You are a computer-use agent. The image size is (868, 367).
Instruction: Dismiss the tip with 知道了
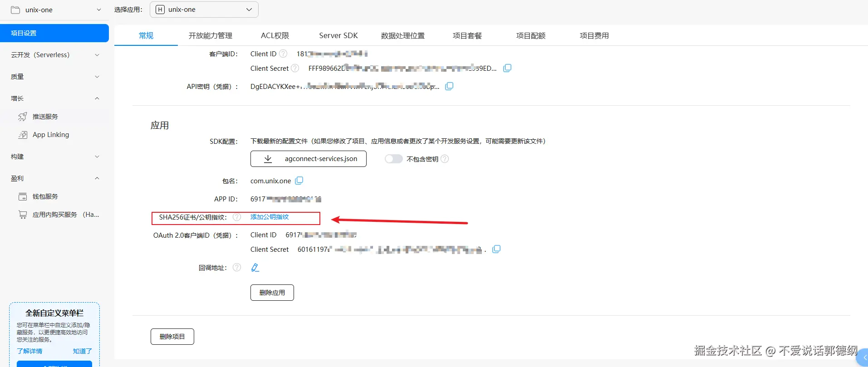pos(83,351)
